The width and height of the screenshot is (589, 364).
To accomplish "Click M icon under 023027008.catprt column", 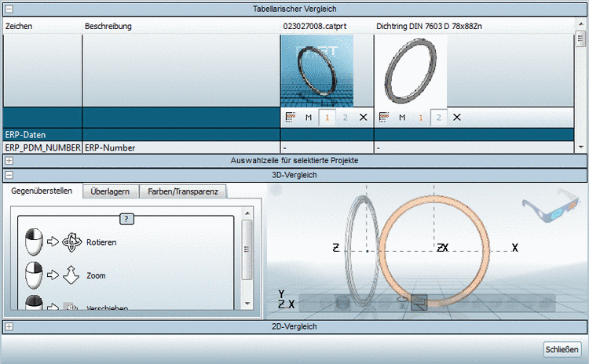I will [x=309, y=118].
